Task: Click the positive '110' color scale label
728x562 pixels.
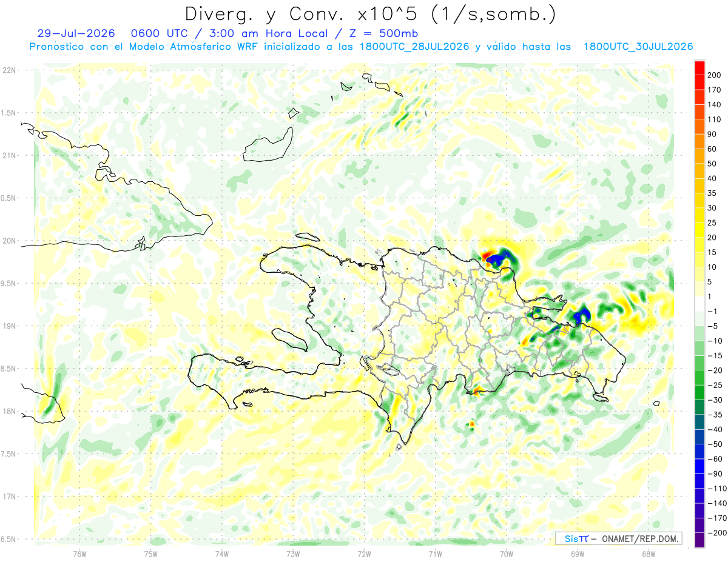Action: point(714,119)
